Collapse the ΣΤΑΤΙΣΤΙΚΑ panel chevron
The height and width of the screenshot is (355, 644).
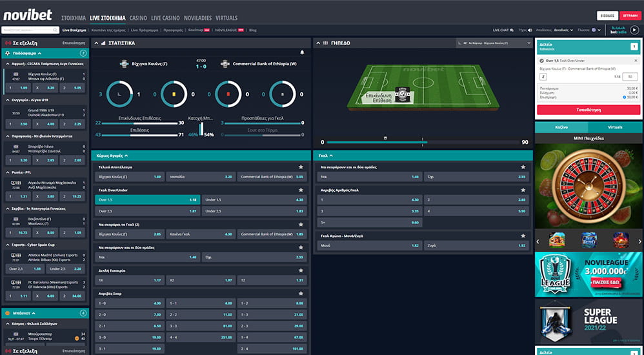click(96, 43)
